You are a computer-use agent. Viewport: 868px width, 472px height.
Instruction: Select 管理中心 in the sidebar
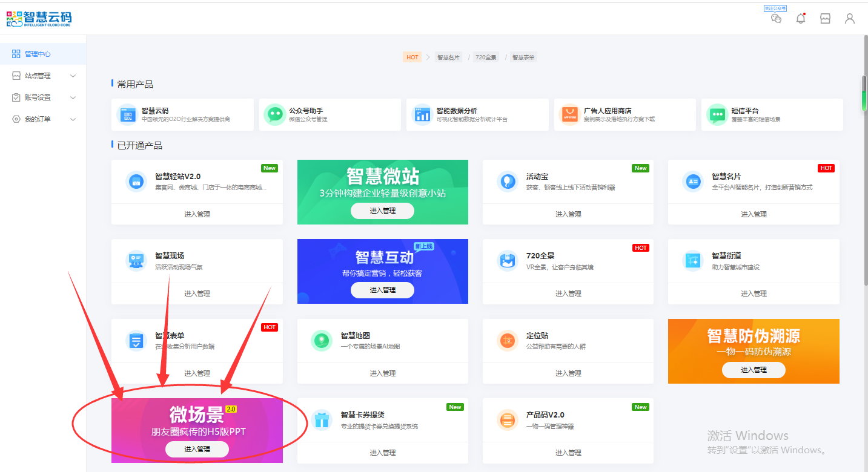[x=38, y=54]
